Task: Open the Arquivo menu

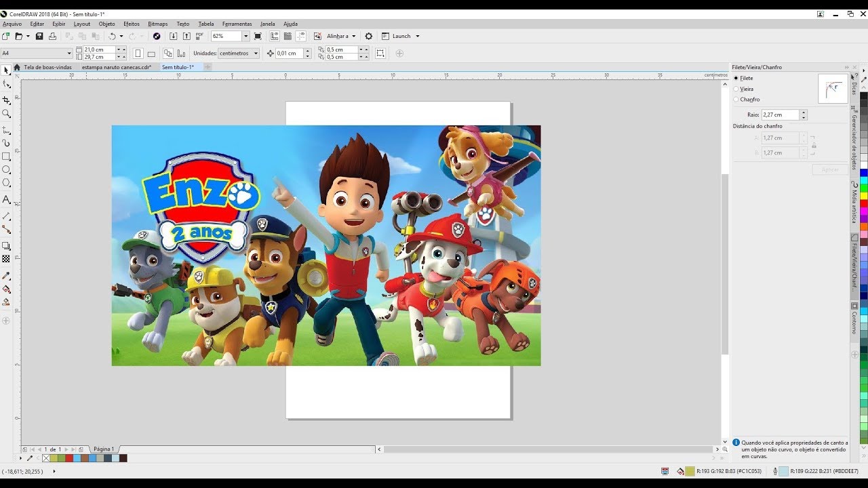Action: tap(12, 24)
